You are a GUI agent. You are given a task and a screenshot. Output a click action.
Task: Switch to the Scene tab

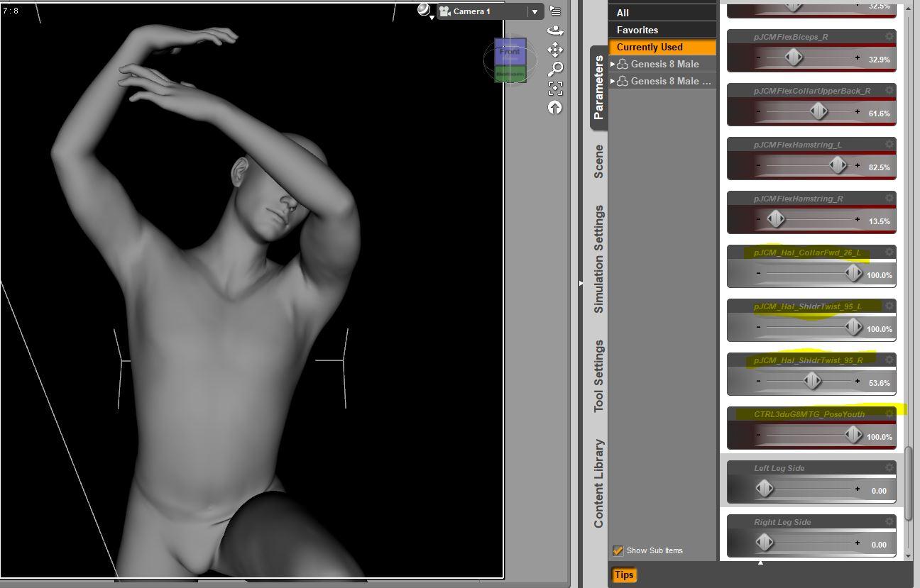pos(598,162)
